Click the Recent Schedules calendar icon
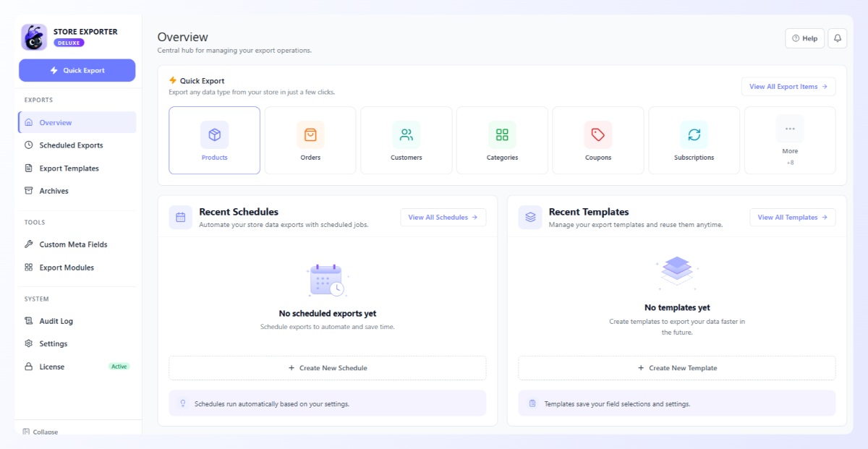The height and width of the screenshot is (449, 868). click(x=181, y=217)
